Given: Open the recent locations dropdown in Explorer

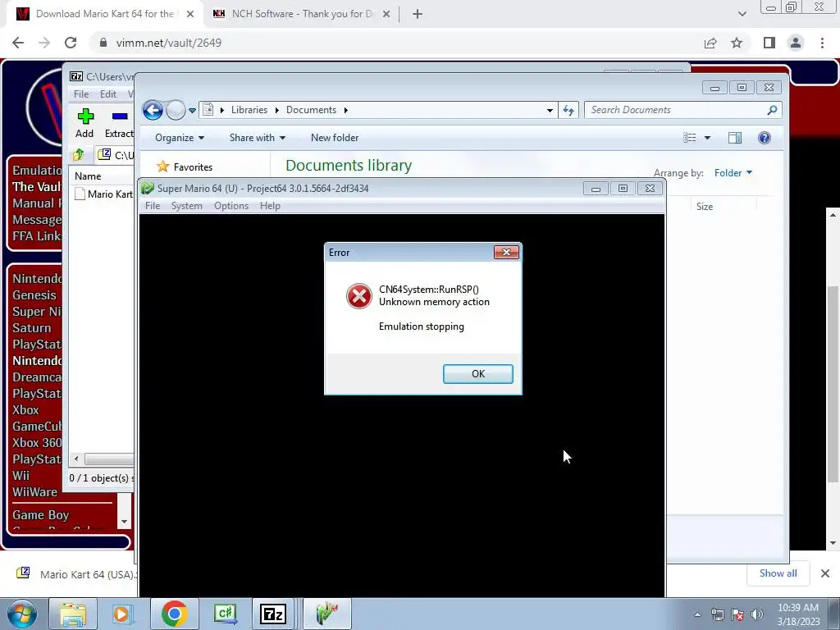Looking at the screenshot, I should click(192, 111).
